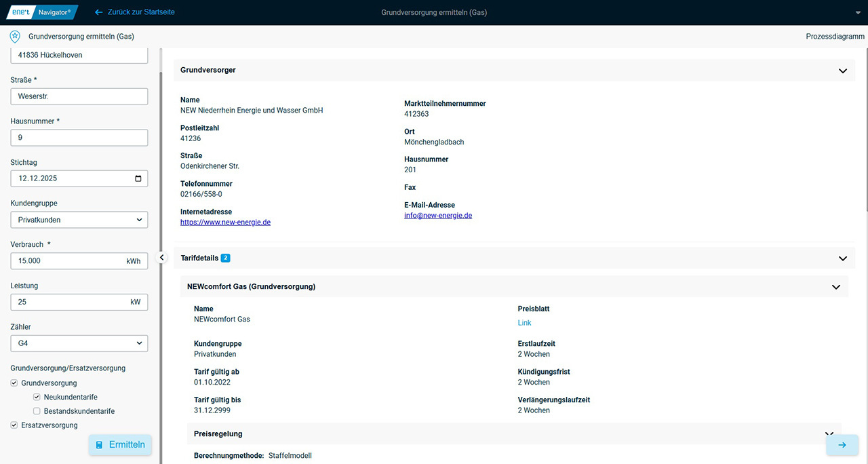Enable the Bestandskundentarife checkbox
Screen dimensions: 868x464
(37, 411)
